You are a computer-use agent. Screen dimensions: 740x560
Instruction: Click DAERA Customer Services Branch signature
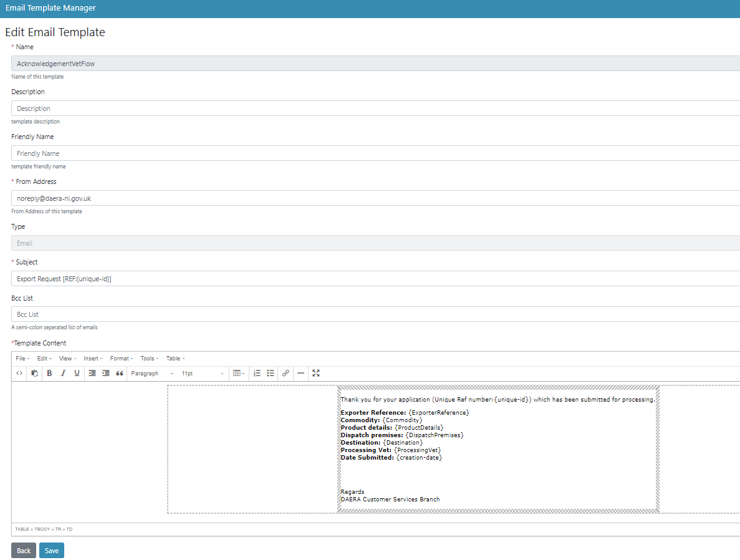tap(390, 500)
